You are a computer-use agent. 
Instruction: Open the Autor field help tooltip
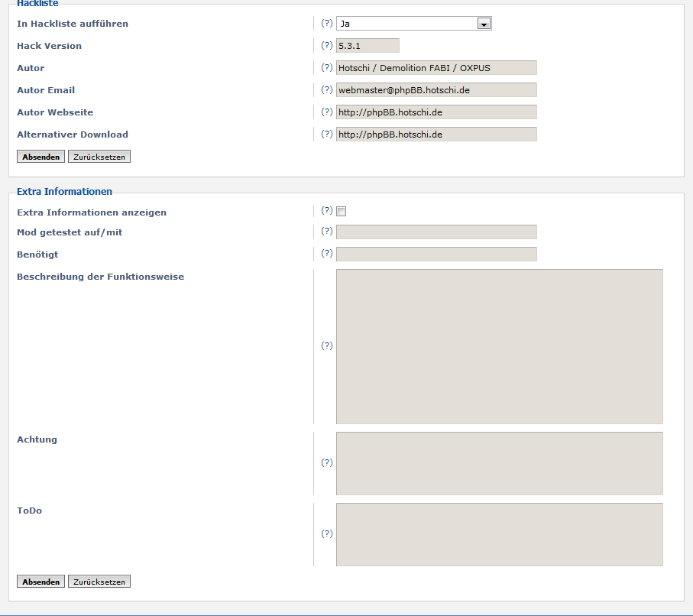coord(327,68)
